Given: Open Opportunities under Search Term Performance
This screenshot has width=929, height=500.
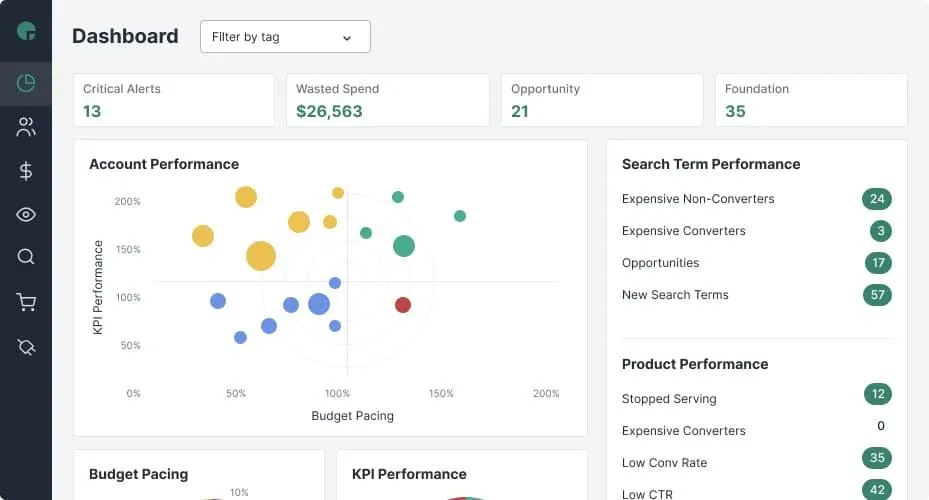Looking at the screenshot, I should [661, 263].
